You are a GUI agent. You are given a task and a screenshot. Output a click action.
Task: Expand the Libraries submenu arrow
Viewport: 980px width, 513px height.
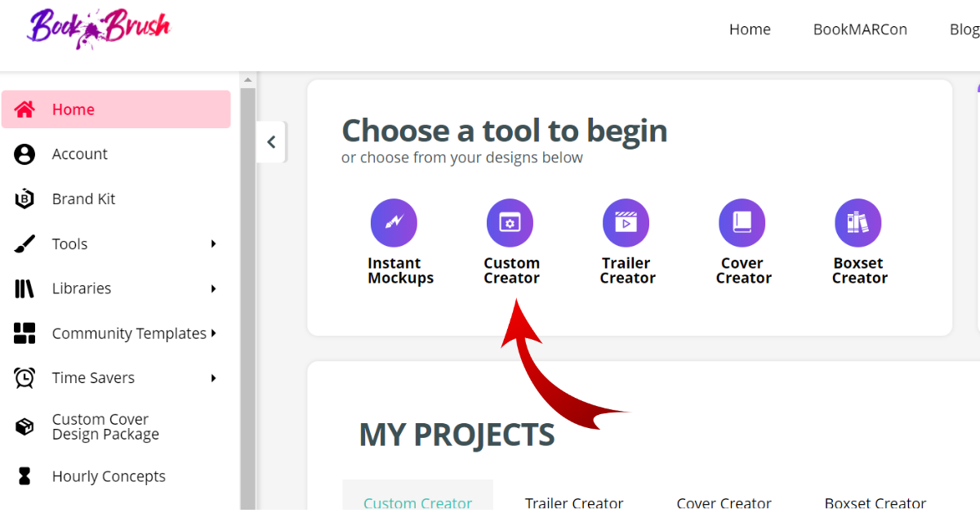[213, 288]
